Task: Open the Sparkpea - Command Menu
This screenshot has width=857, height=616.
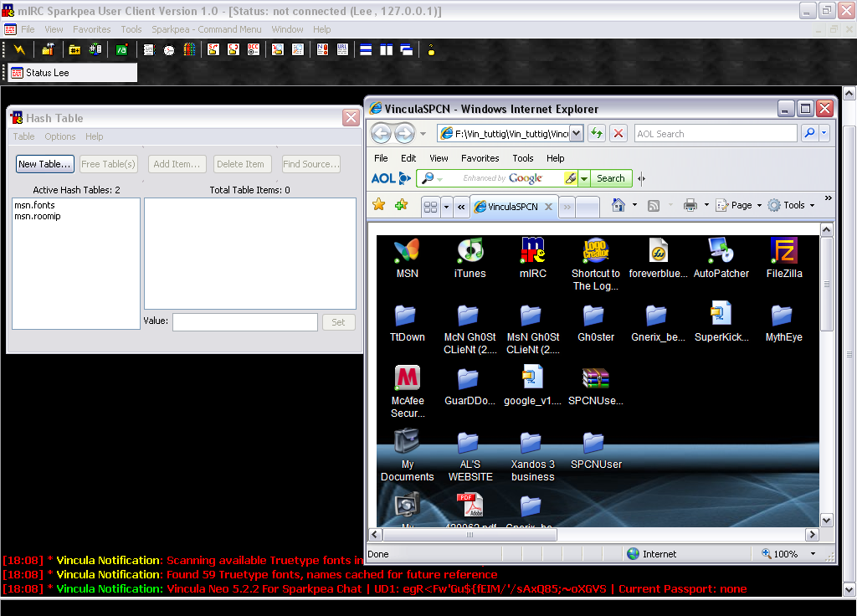Action: click(x=207, y=29)
